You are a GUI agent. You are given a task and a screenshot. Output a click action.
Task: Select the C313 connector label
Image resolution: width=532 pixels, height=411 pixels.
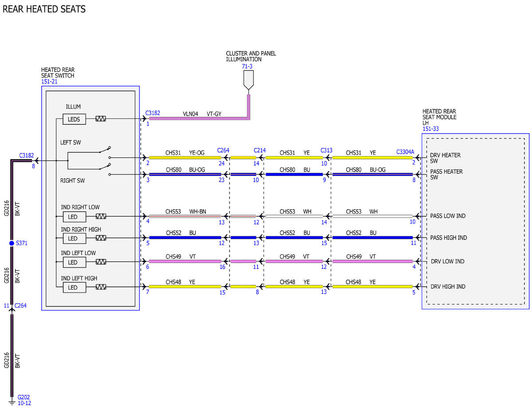coord(326,150)
